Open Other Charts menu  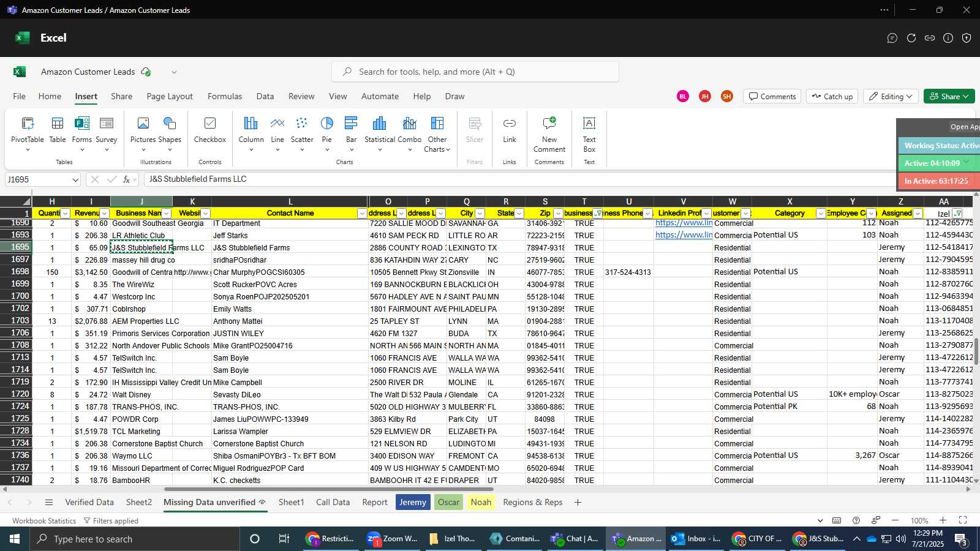[437, 133]
